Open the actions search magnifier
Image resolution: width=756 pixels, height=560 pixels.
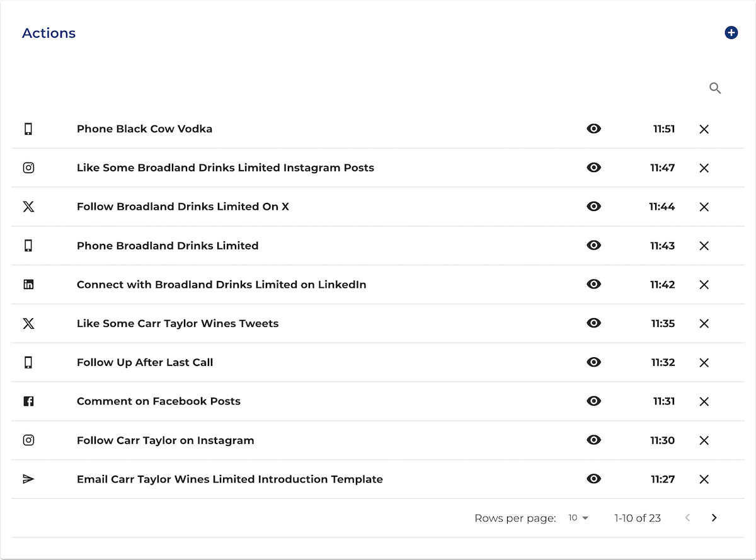(715, 88)
